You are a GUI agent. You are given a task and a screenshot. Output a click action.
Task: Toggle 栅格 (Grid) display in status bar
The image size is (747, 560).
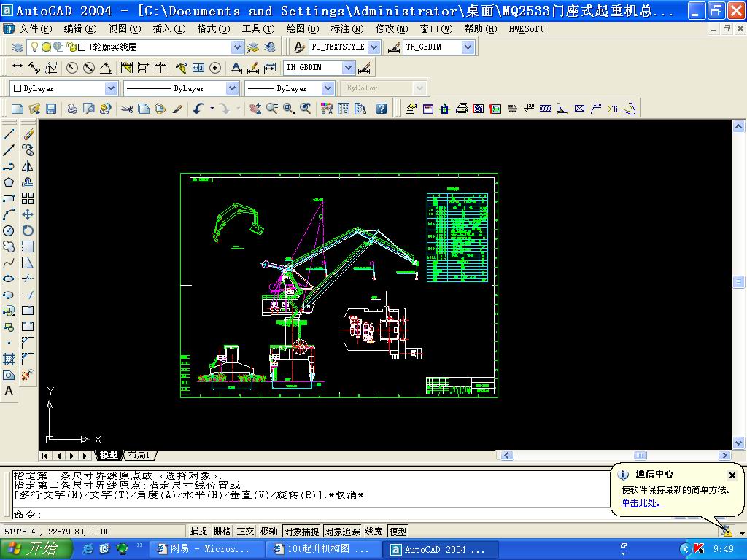(x=222, y=532)
